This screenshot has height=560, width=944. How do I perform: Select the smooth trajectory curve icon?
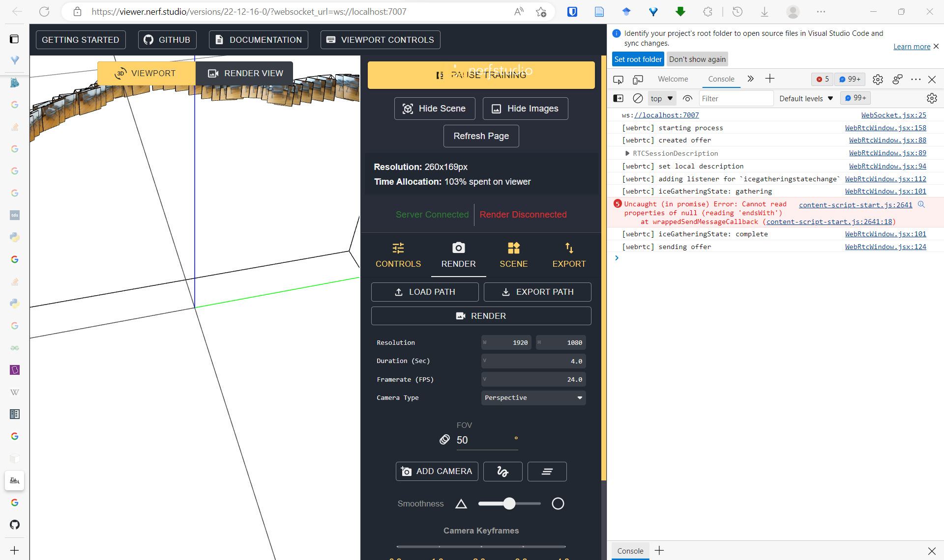502,471
